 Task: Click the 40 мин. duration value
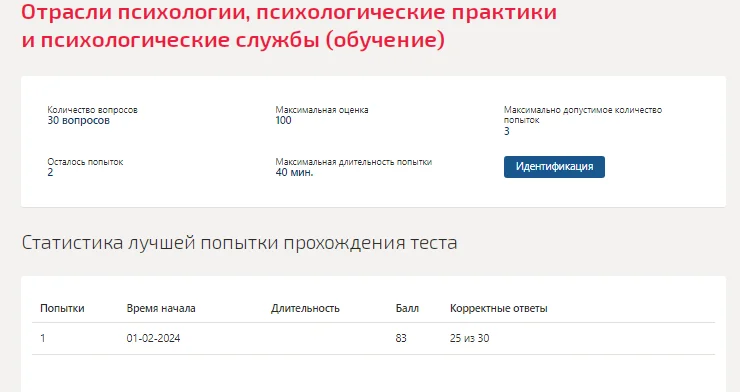(294, 172)
